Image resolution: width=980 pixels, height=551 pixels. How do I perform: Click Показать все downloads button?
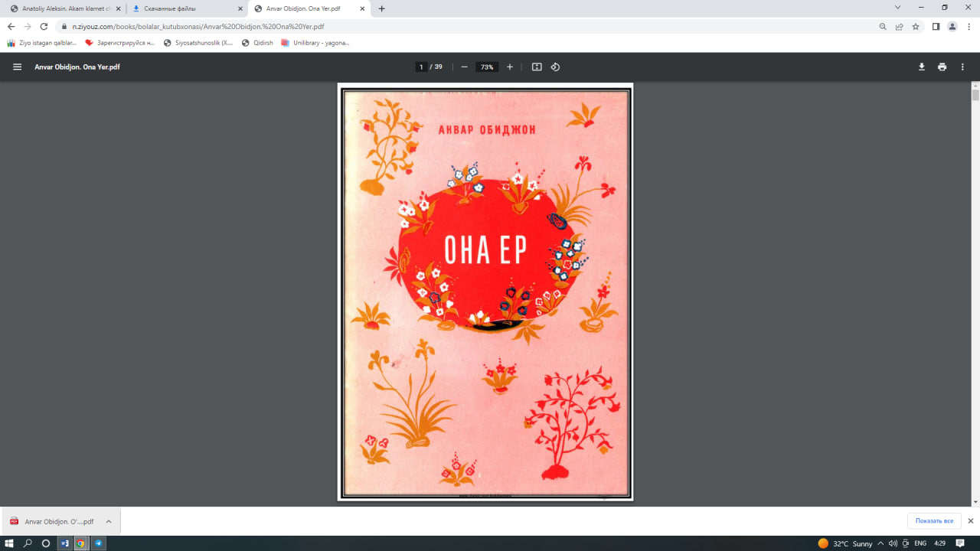pos(934,521)
